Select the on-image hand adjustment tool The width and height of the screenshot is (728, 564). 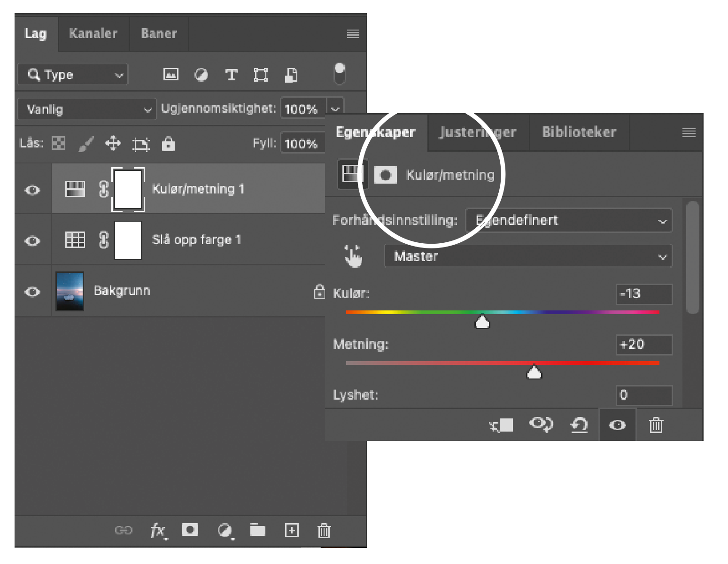[353, 256]
